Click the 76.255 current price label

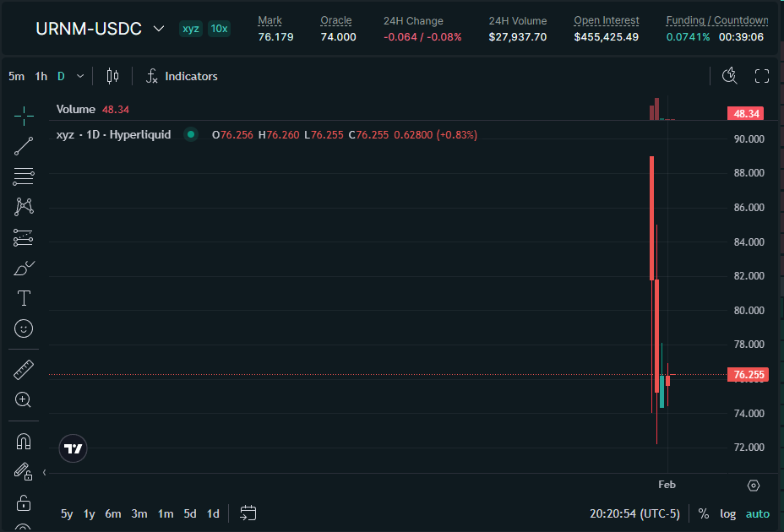(748, 374)
